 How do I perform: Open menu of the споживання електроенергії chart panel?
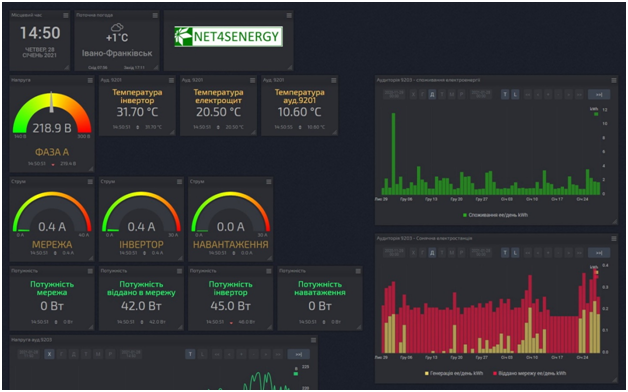pos(614,80)
